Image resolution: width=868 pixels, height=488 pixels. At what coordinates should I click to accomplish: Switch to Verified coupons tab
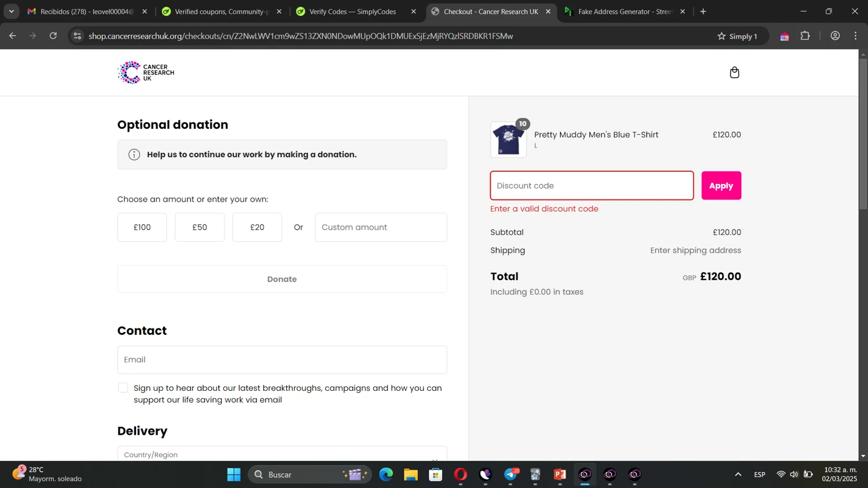click(x=222, y=12)
